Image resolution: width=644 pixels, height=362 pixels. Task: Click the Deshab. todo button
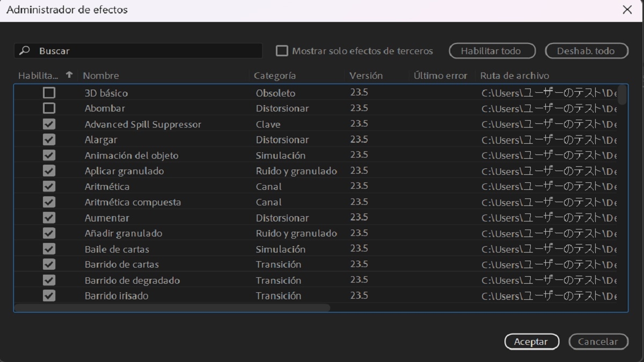click(587, 50)
